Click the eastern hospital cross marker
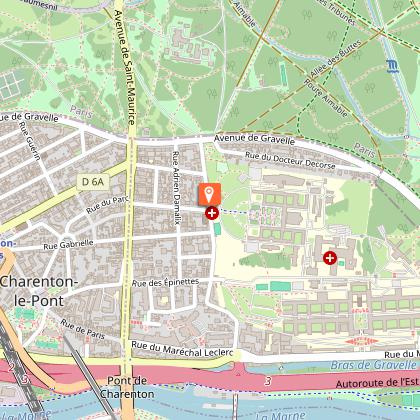 click(330, 258)
